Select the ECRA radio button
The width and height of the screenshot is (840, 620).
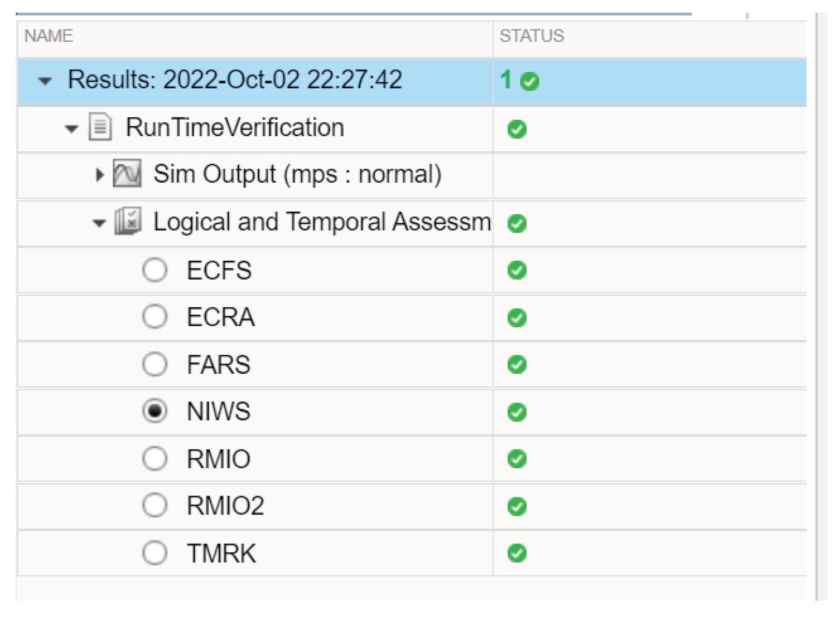pyautogui.click(x=155, y=317)
